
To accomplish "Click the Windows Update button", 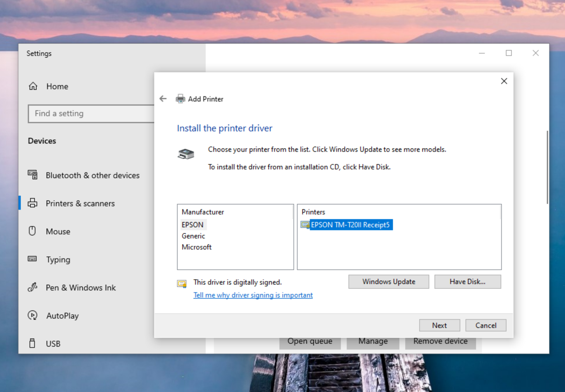I will click(389, 281).
